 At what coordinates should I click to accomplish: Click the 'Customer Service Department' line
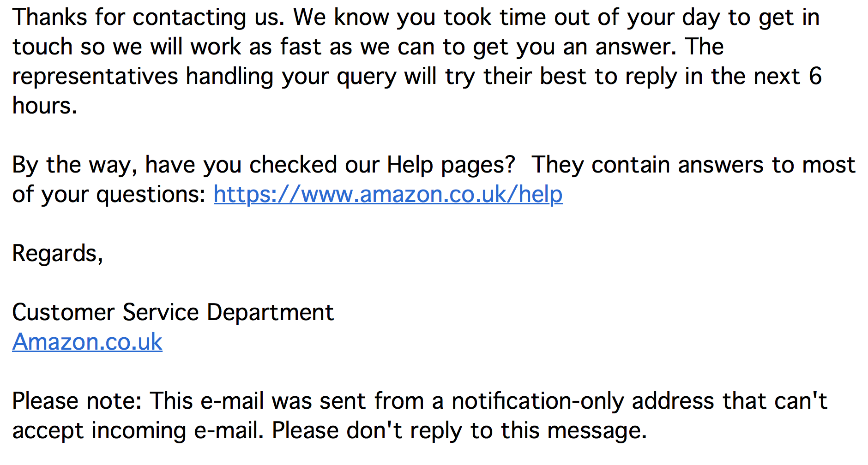point(173,312)
